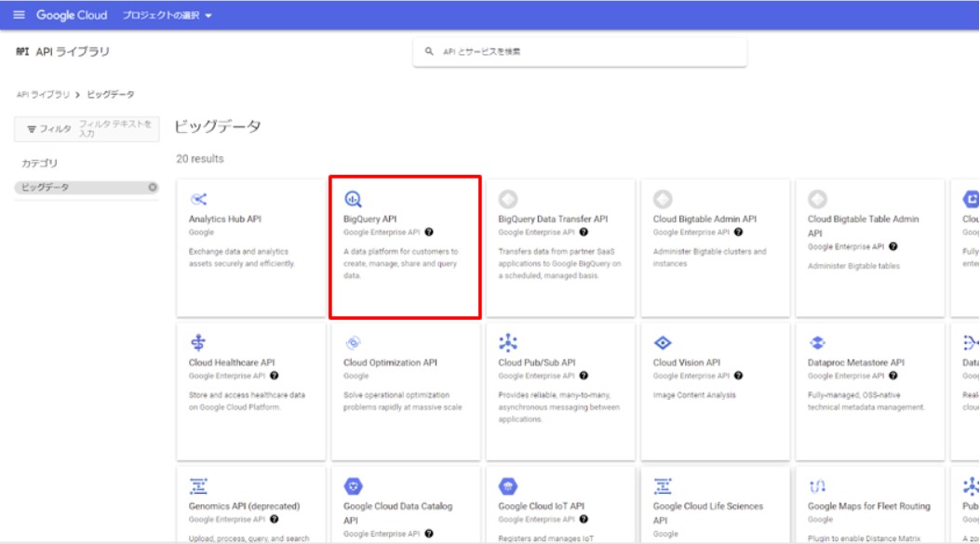
Task: Select the ビッグデータ category chip
Action: [87, 187]
